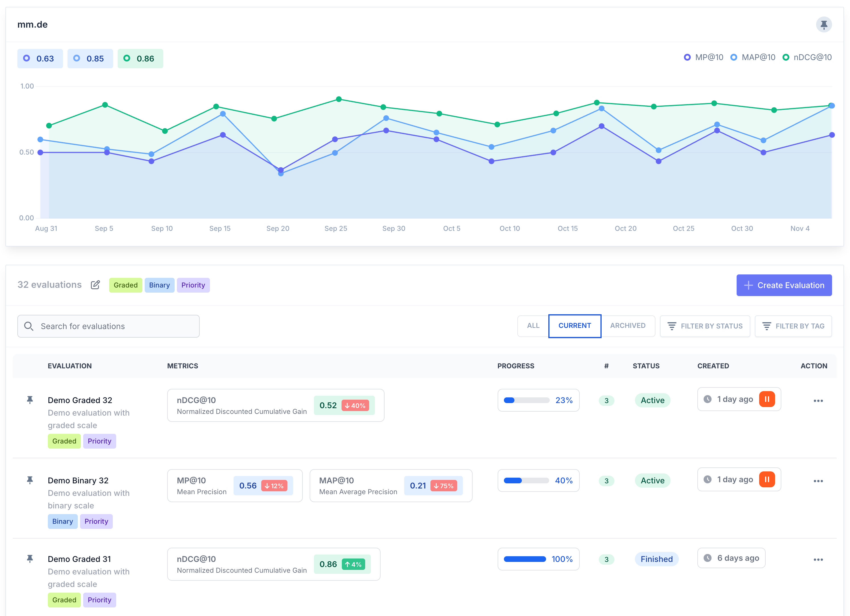Pause the Demo Graded 32 evaluation

pyautogui.click(x=767, y=399)
